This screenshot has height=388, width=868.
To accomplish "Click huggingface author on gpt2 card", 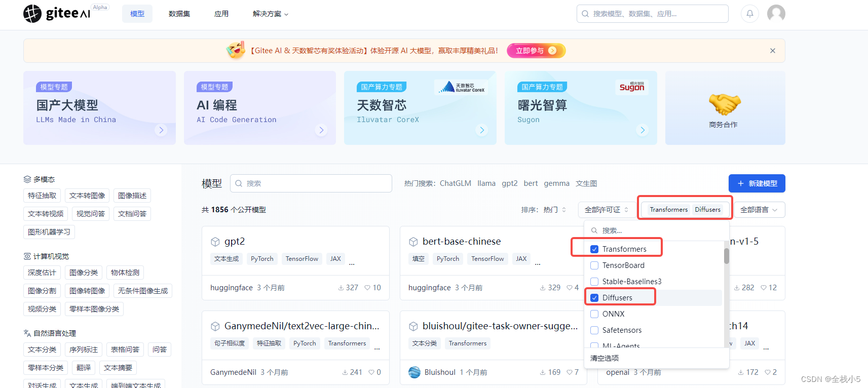I will 232,288.
